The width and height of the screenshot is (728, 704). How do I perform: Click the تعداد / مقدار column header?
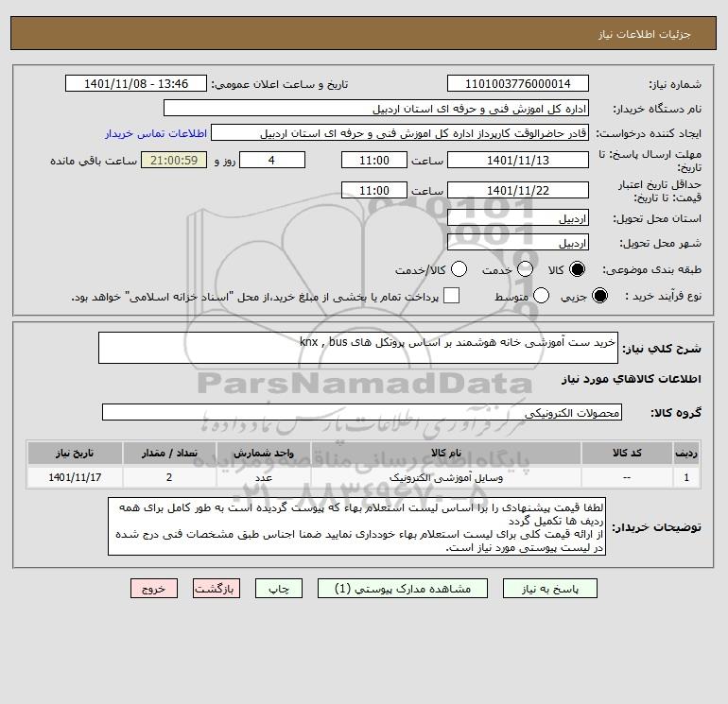coord(169,453)
